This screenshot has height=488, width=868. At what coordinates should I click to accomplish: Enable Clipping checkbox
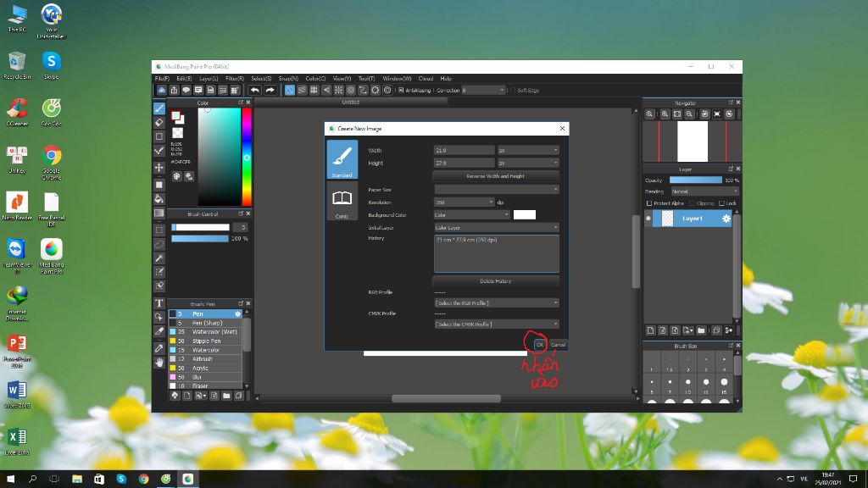point(692,203)
